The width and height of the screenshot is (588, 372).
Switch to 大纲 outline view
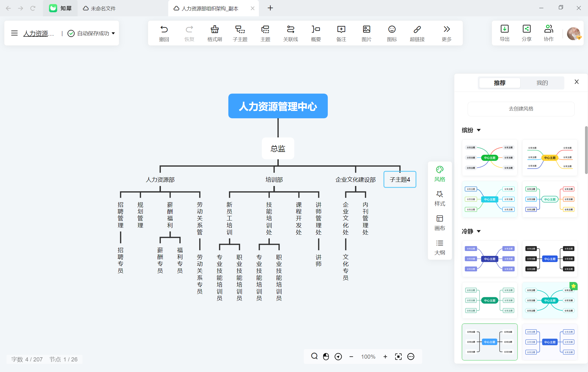(x=440, y=247)
